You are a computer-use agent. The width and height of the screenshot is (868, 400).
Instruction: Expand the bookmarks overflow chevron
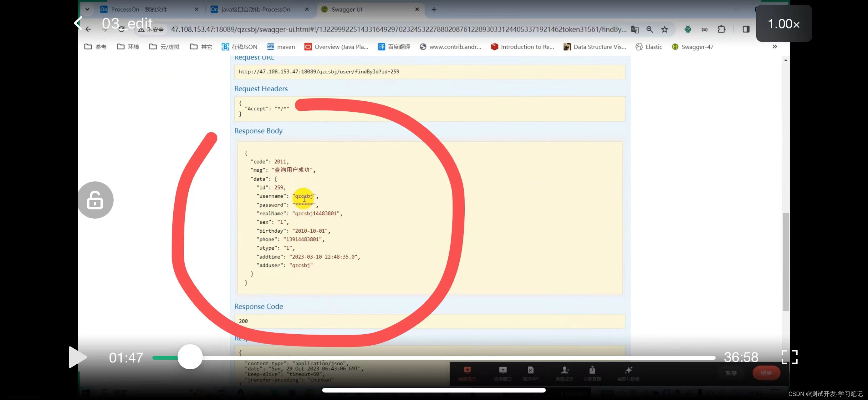pos(775,47)
